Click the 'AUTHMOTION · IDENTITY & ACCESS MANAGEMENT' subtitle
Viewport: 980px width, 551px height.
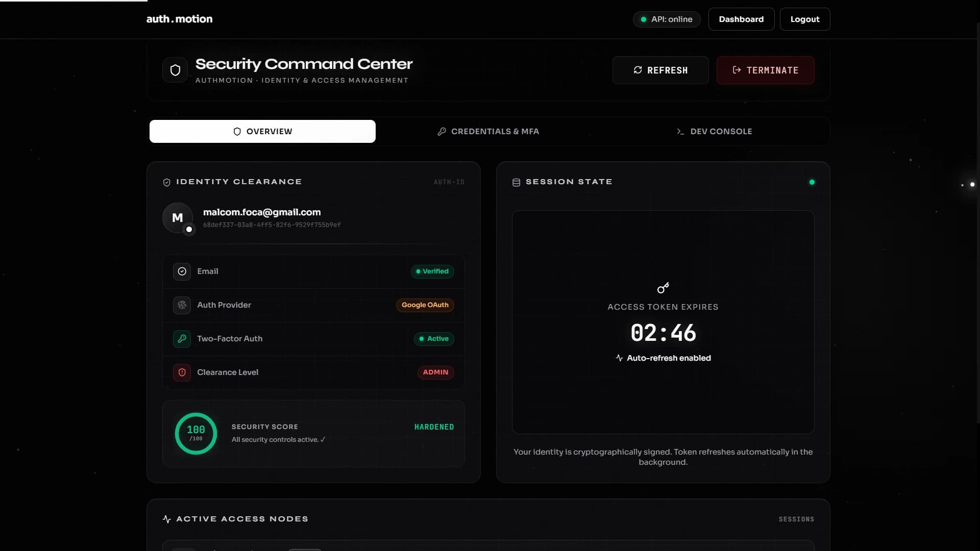[x=302, y=81]
